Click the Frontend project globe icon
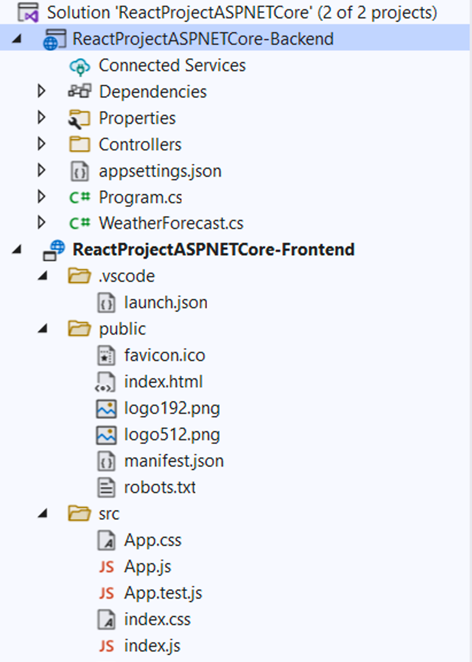The width and height of the screenshot is (472, 662). click(x=54, y=250)
